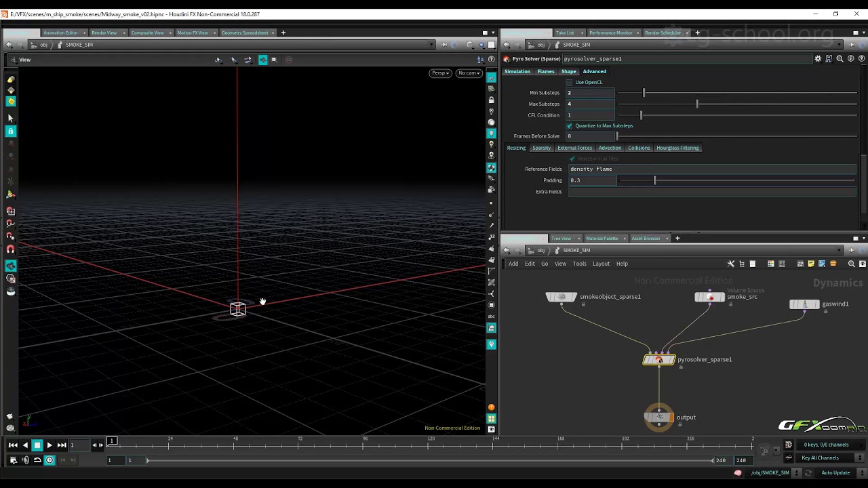Open the Layout menu in network editor
Screen dimensions: 868x488
pos(601,264)
